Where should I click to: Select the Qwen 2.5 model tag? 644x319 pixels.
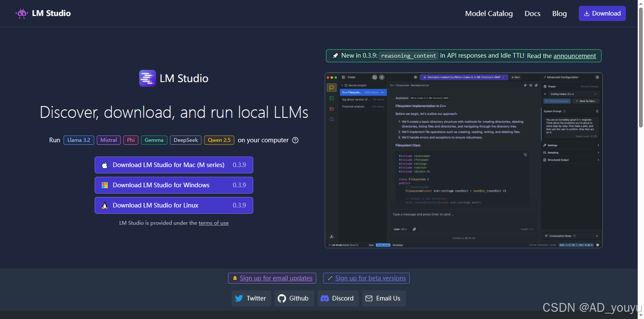(219, 140)
